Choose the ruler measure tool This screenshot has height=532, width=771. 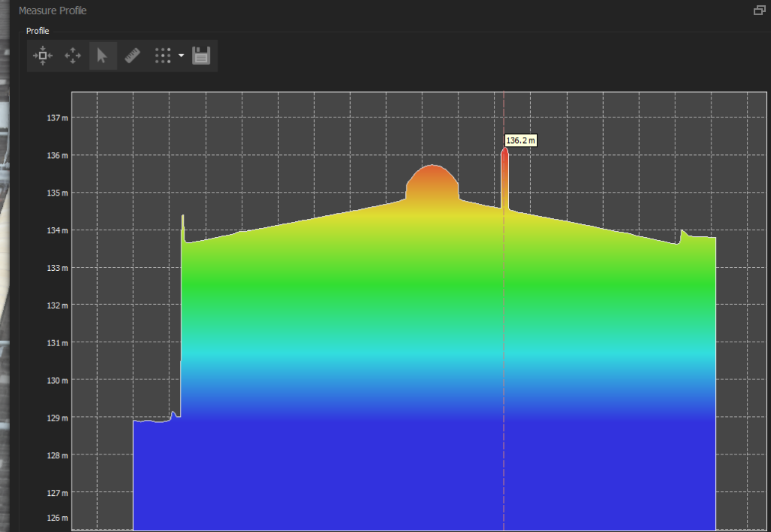133,56
